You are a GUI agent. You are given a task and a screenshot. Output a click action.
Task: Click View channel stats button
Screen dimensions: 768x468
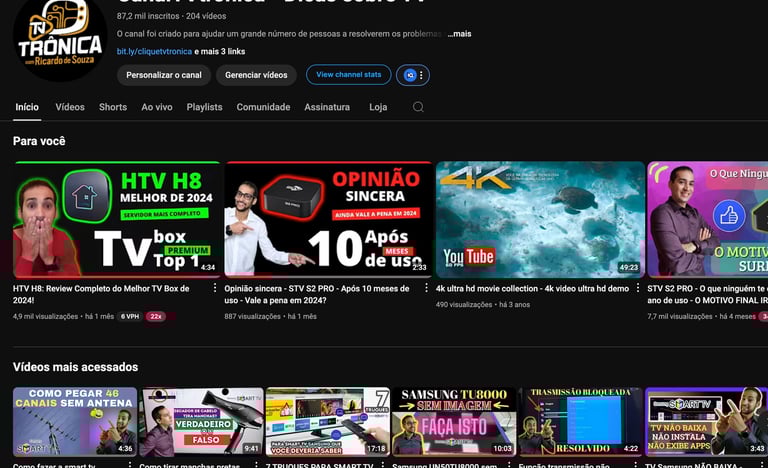(349, 74)
